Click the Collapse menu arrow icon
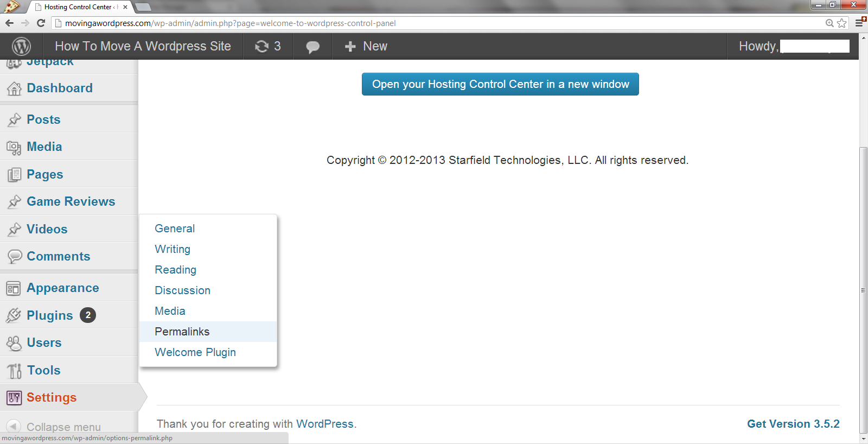 click(14, 427)
